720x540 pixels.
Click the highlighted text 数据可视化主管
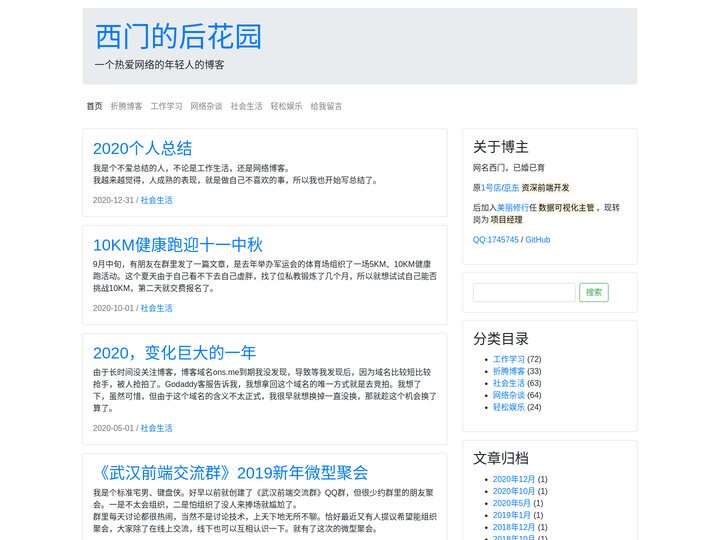tap(567, 208)
